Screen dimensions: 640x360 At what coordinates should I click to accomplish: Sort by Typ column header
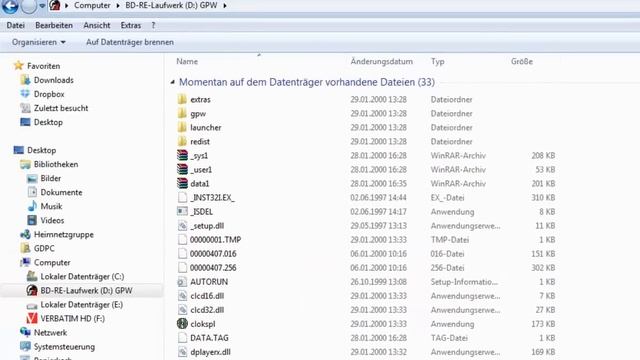coord(438,62)
